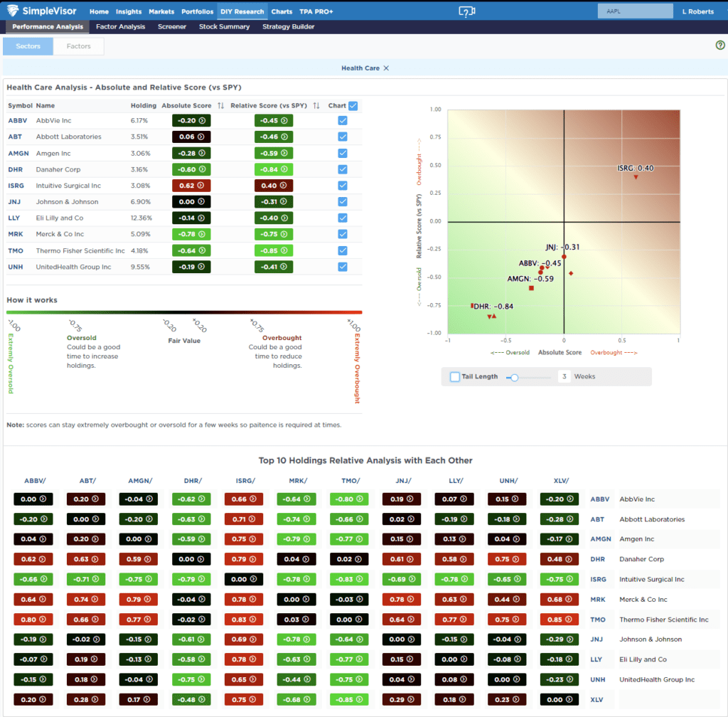Enable the Tail Length checkbox

point(456,377)
